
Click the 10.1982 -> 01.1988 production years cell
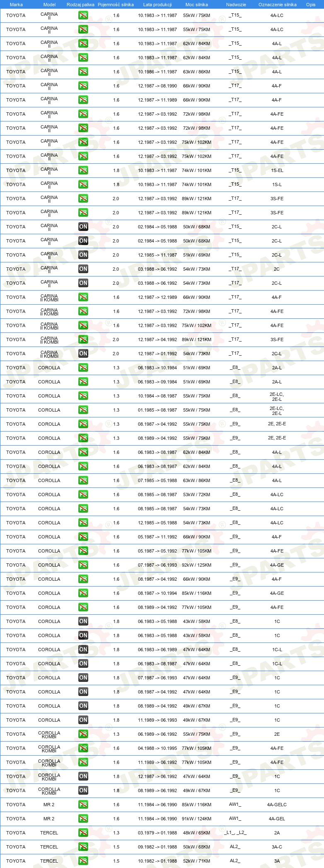(157, 861)
